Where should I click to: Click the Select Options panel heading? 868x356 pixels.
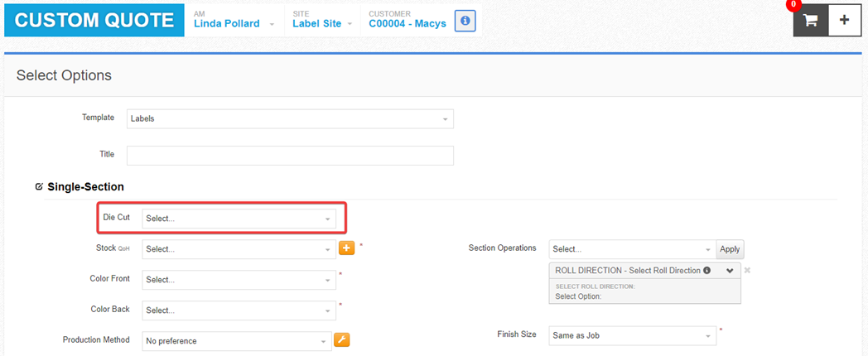tap(65, 75)
